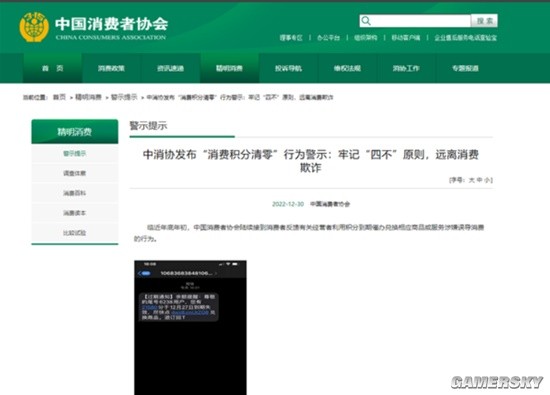Select 警示提示 in the left sidebar
The image size is (550, 395).
pos(75,153)
